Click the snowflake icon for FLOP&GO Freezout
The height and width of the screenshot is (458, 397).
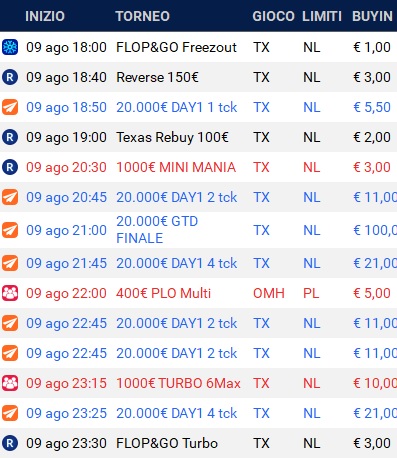tap(10, 47)
